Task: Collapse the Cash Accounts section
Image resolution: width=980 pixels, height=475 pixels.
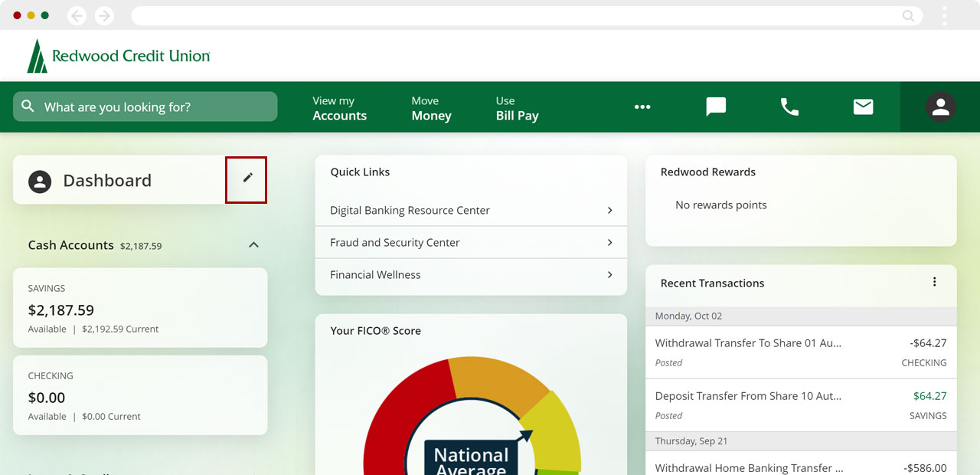Action: [253, 245]
